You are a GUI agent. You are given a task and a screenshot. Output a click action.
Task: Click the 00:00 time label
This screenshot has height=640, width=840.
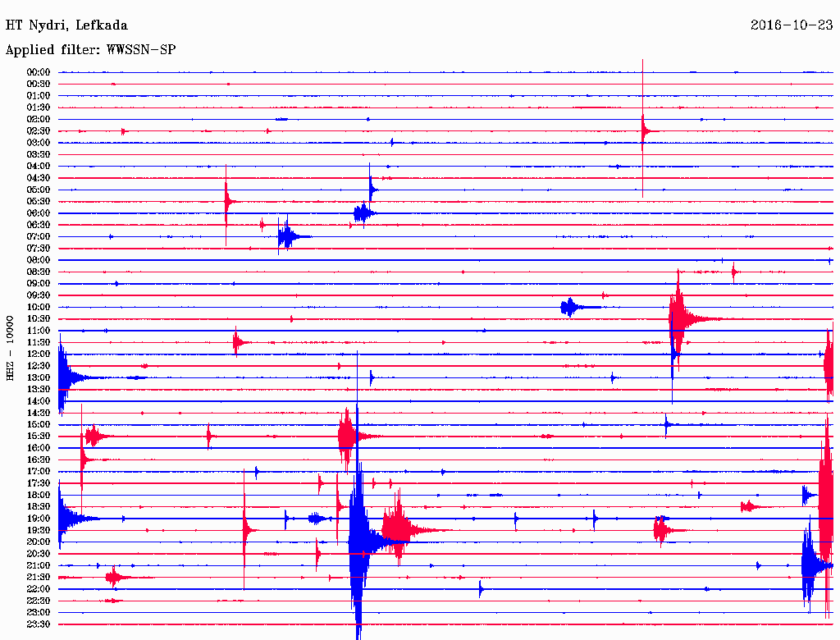pos(39,72)
